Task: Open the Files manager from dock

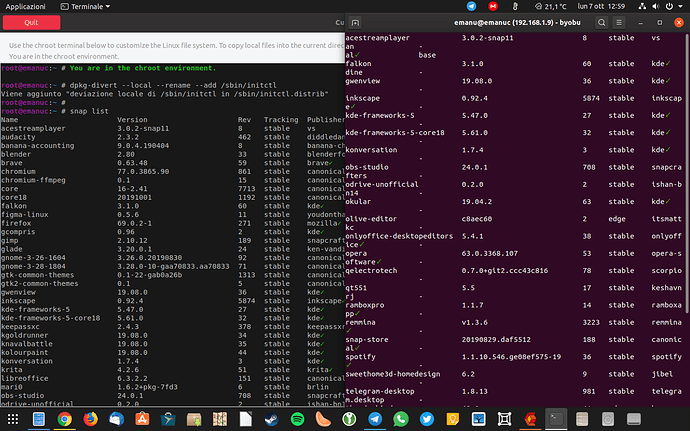Action: 39,419
